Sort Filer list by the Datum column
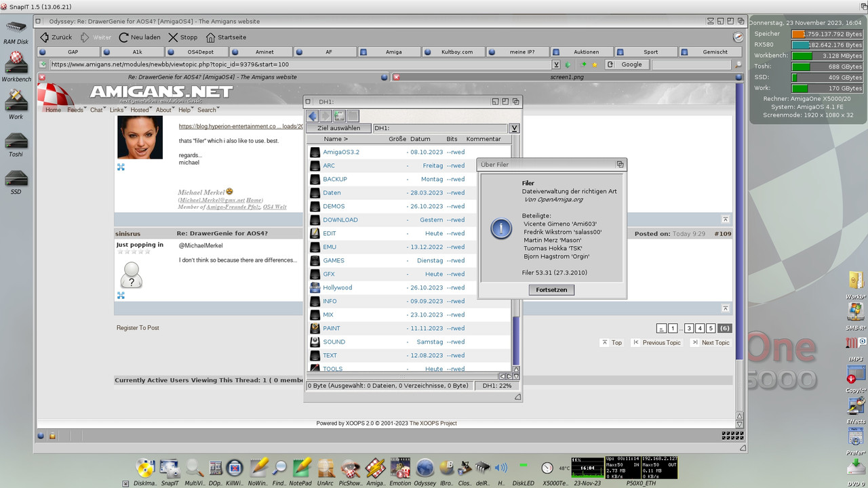This screenshot has width=868, height=488. coord(420,139)
